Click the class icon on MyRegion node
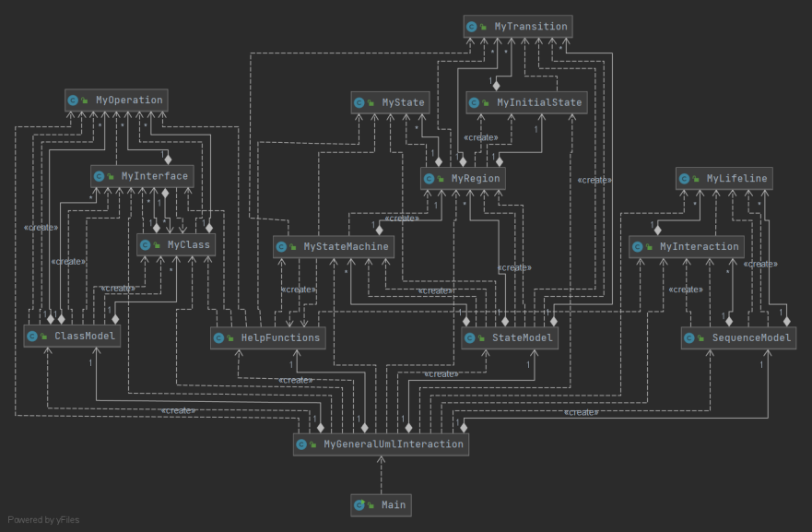812x532 pixels. tap(429, 179)
